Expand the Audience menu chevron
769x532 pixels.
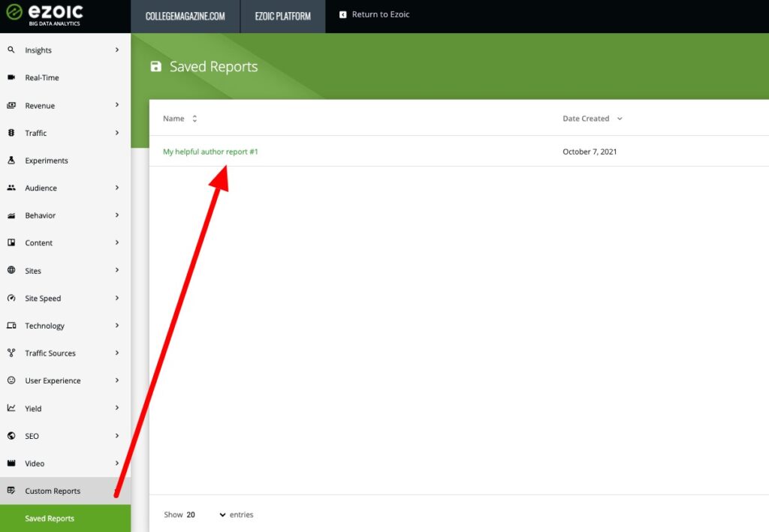[x=116, y=188]
